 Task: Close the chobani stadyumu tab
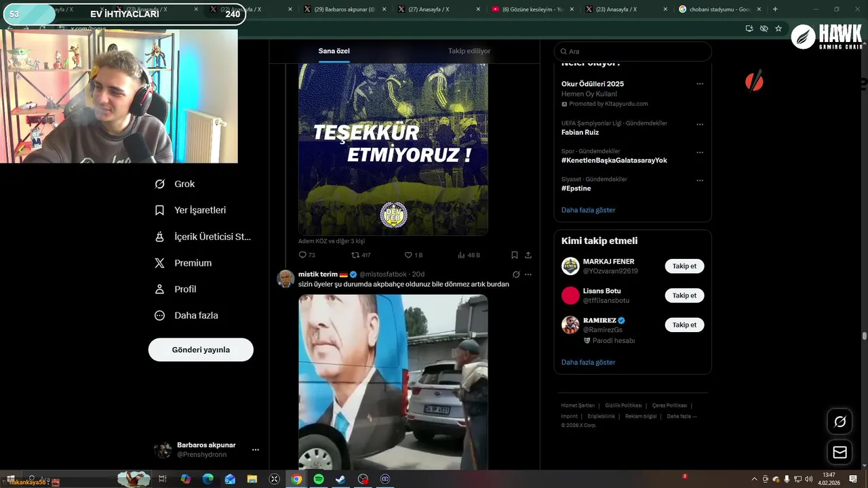759,9
